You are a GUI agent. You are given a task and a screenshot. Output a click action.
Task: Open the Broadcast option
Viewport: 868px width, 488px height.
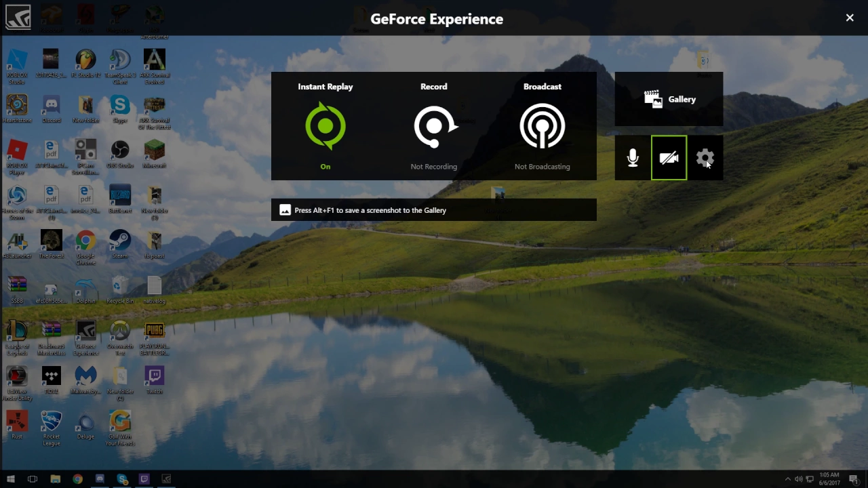tap(542, 126)
